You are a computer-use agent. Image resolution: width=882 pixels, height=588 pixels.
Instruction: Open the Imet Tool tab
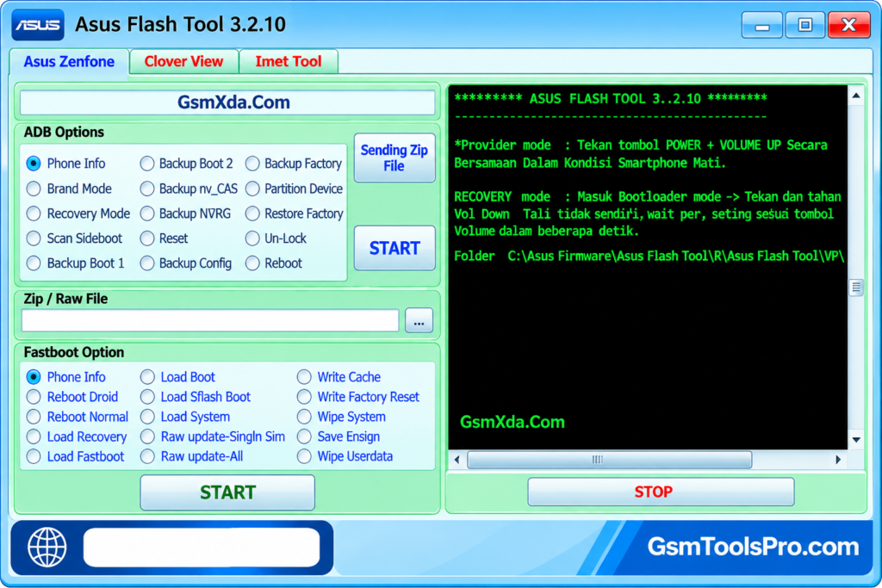(289, 61)
